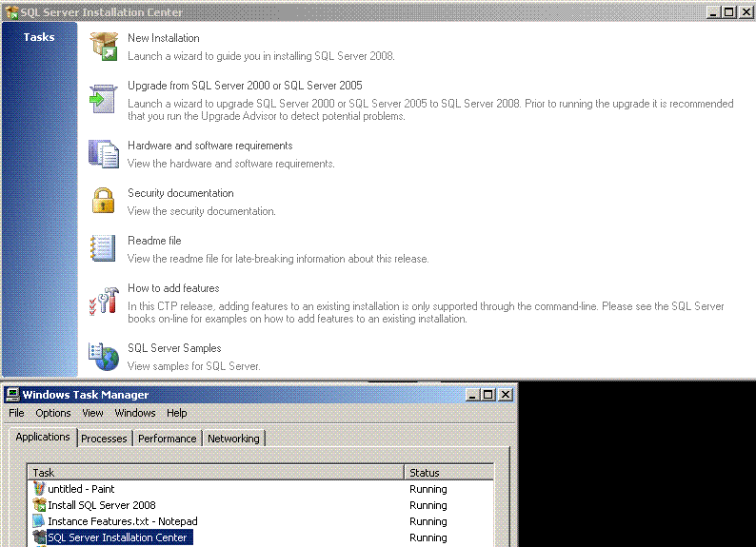
Task: Sort by the Status column header
Action: pos(448,473)
